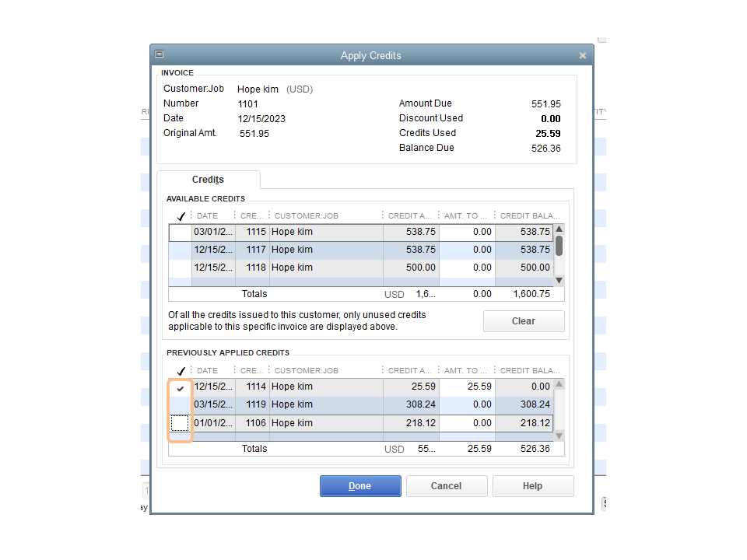Switch to the Credits tab
The width and height of the screenshot is (747, 560).
pyautogui.click(x=209, y=180)
